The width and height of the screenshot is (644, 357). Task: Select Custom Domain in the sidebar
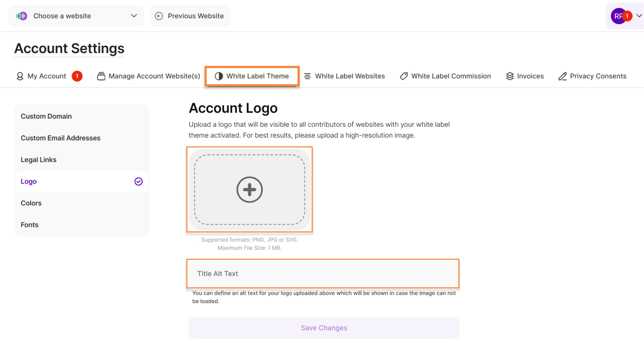46,116
